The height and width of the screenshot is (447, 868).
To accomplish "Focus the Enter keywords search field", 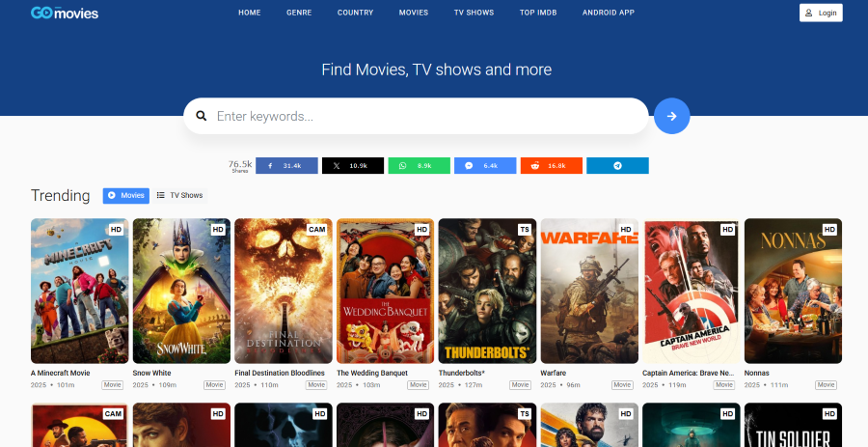I will click(416, 116).
